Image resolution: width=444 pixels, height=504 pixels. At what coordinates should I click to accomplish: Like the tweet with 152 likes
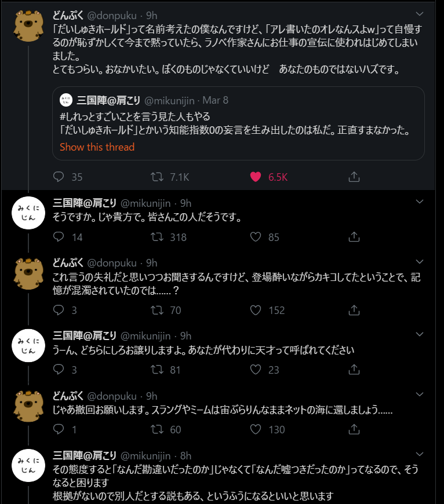coord(256,311)
